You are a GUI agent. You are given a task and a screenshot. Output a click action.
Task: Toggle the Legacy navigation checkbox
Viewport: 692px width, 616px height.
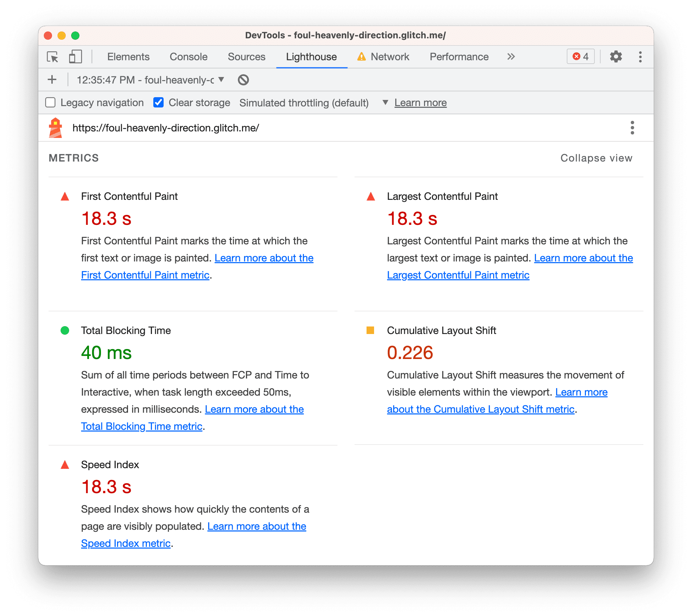pyautogui.click(x=51, y=102)
